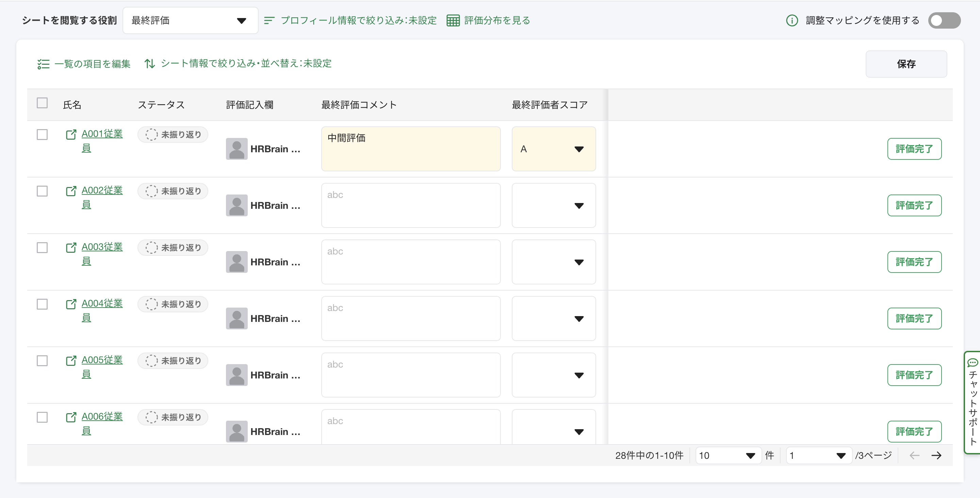Open the A006従業員 name link
Viewport: 980px width, 498px height.
click(102, 417)
